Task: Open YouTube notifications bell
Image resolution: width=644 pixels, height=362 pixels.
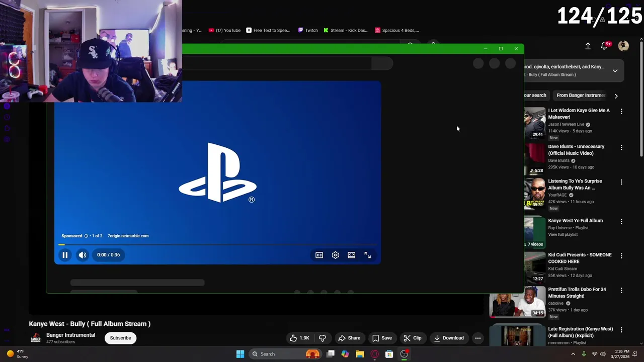Action: click(605, 46)
